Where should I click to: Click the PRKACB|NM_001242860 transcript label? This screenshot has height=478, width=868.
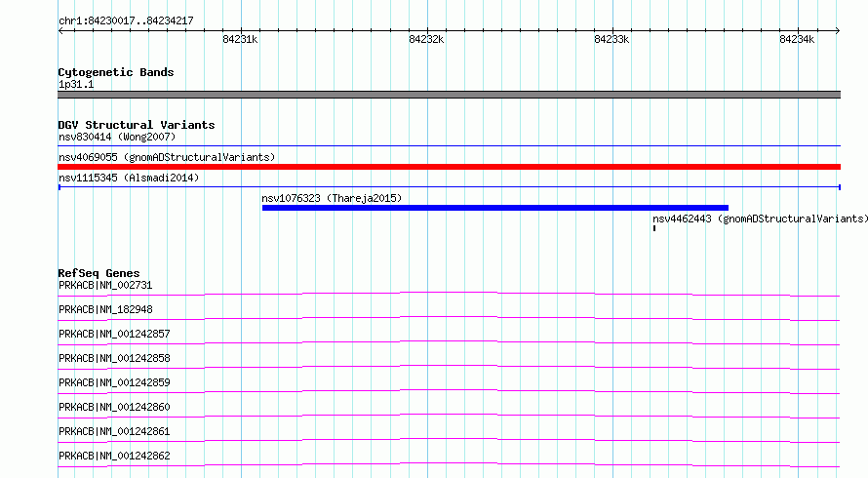coord(114,407)
